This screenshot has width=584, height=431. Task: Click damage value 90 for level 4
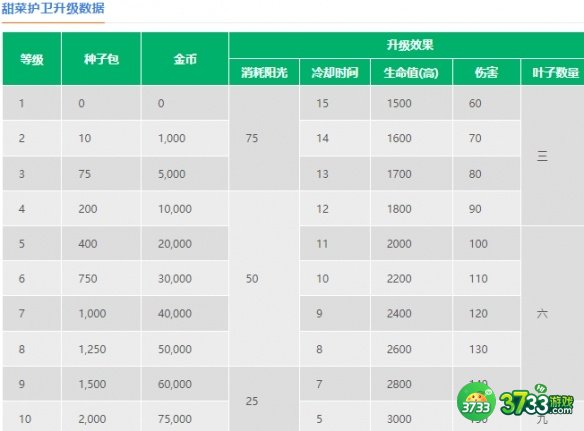(486, 209)
